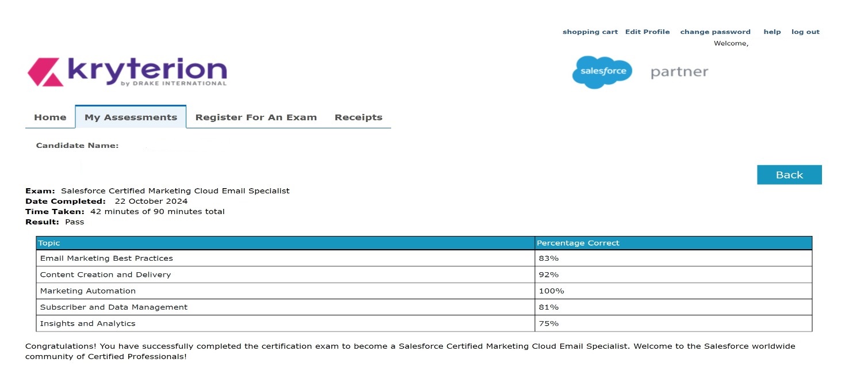Click the 83% score cell
This screenshot has height=385, width=868.
click(674, 258)
